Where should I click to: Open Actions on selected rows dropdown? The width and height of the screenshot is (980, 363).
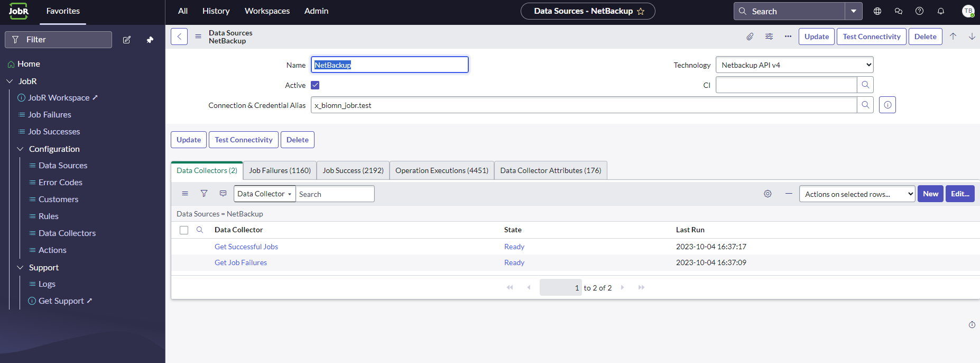click(x=856, y=194)
